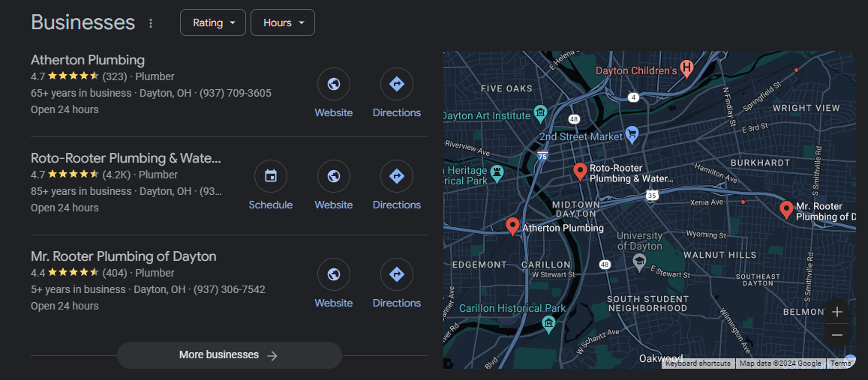
Task: Click BURKHARDT neighborhood label
Action: point(761,163)
